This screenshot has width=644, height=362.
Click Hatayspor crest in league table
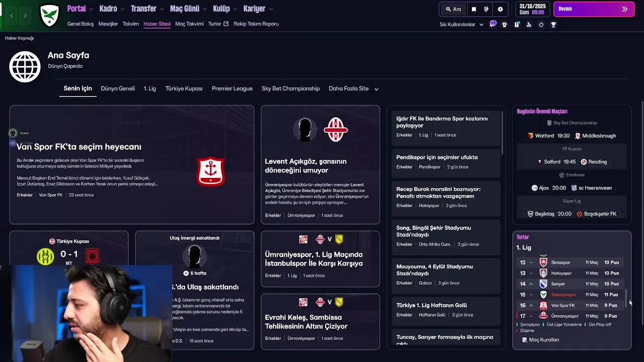(x=543, y=273)
